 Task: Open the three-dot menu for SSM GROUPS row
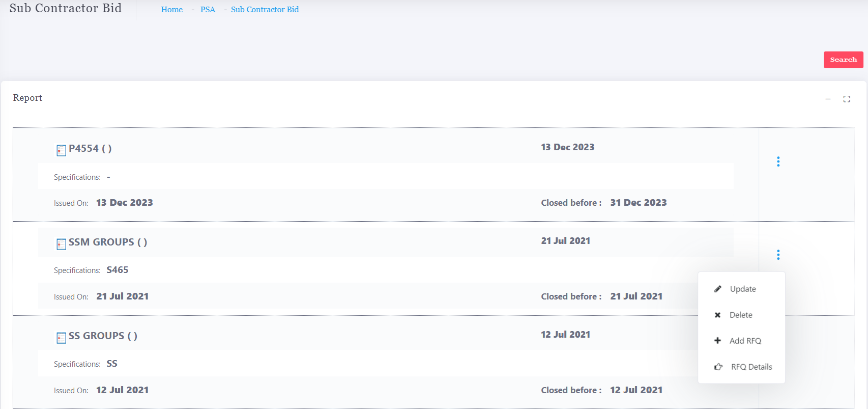point(778,255)
